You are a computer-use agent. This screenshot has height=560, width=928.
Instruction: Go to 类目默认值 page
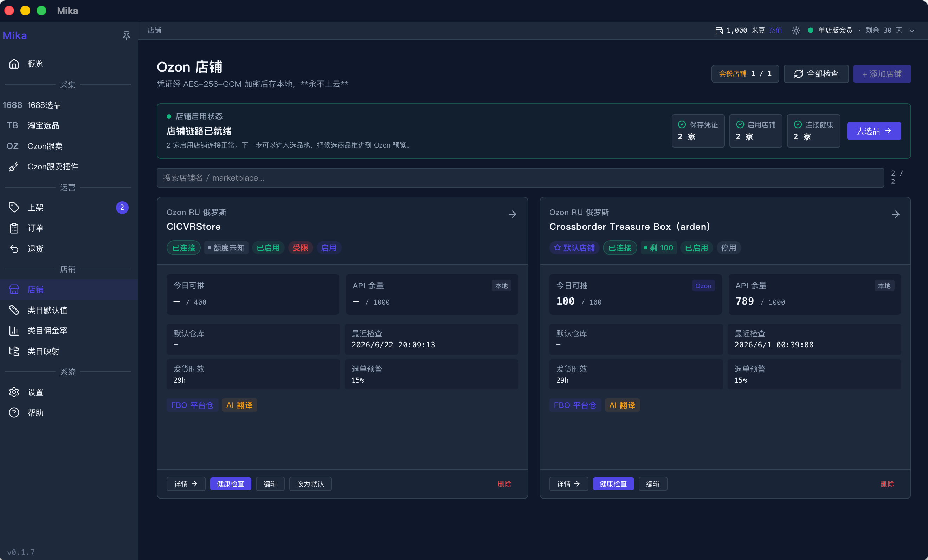click(69, 310)
